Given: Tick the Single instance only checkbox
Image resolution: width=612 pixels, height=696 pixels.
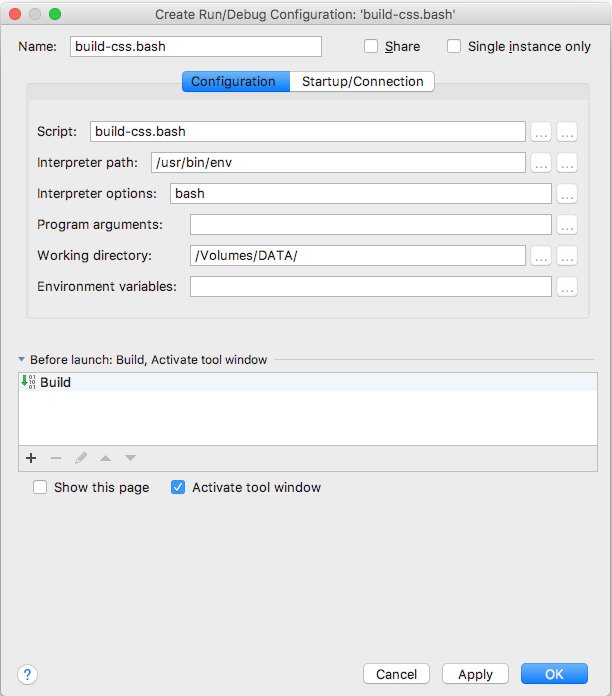Looking at the screenshot, I should (454, 46).
